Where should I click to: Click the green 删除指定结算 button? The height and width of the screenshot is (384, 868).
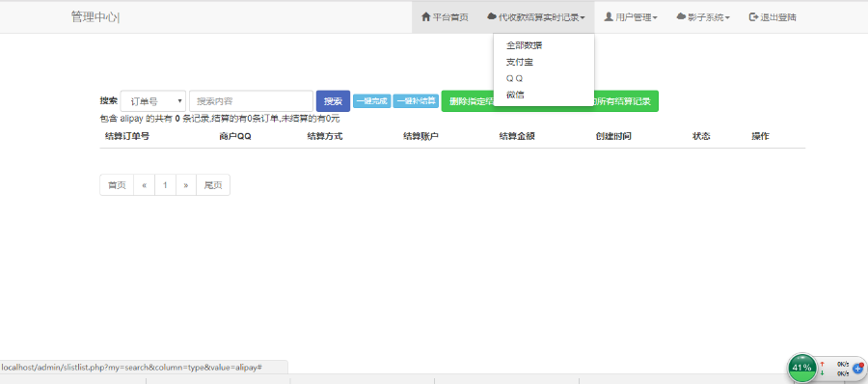tap(468, 101)
